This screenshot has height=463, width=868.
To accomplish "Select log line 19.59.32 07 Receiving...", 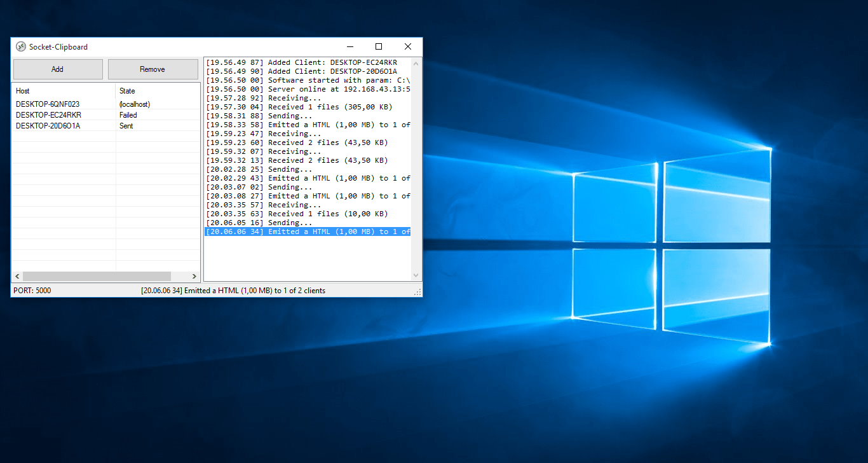I will (308, 151).
